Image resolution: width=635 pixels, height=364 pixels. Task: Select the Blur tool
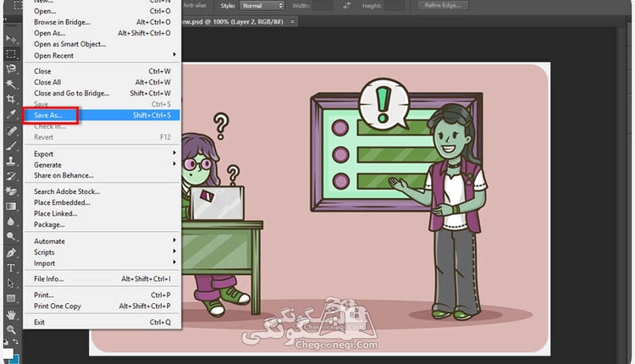[x=11, y=222]
